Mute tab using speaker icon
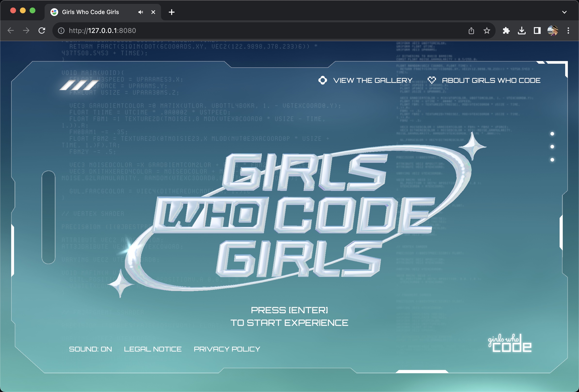This screenshot has width=579, height=392. 141,12
